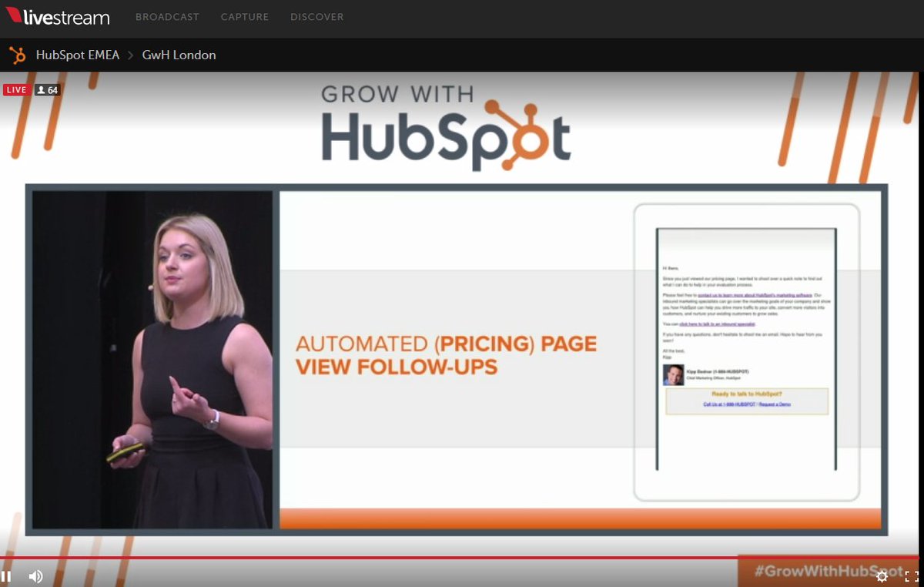924x587 pixels.
Task: Click 'Ready to talk to HubSpot?' box
Action: [747, 401]
